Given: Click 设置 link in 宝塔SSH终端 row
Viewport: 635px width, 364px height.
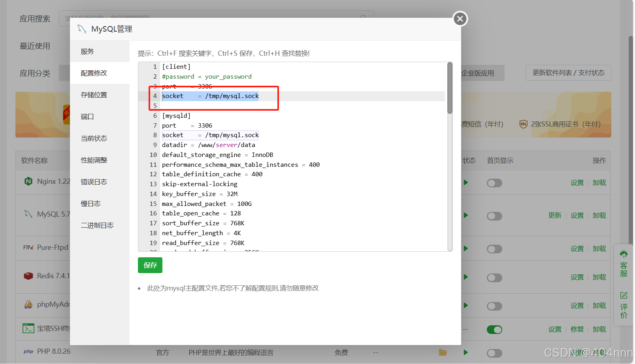Looking at the screenshot, I should tap(555, 329).
